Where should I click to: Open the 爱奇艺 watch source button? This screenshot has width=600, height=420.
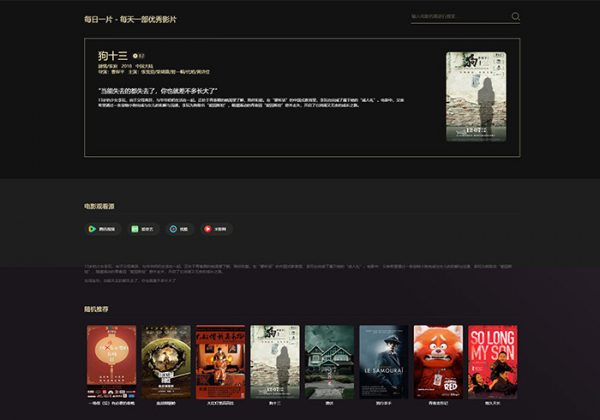(x=144, y=229)
